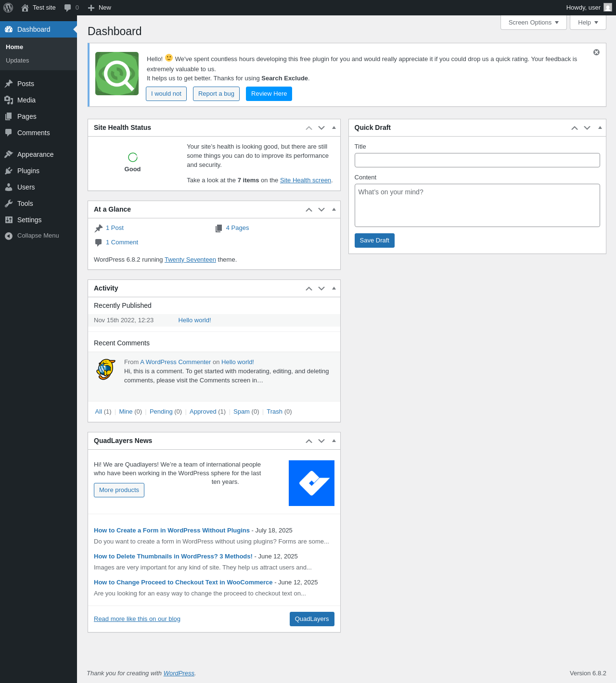The height and width of the screenshot is (683, 616).
Task: Select the Home submenu item
Action: coord(38,47)
